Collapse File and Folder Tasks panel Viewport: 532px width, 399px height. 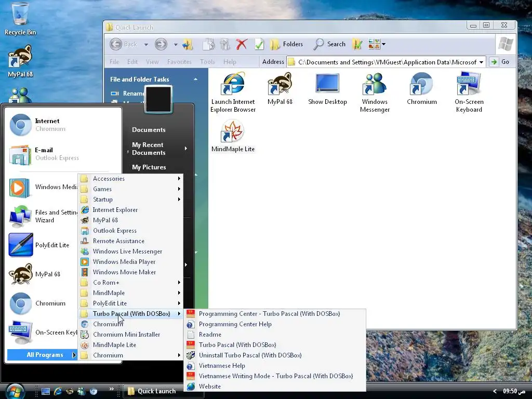pos(195,79)
